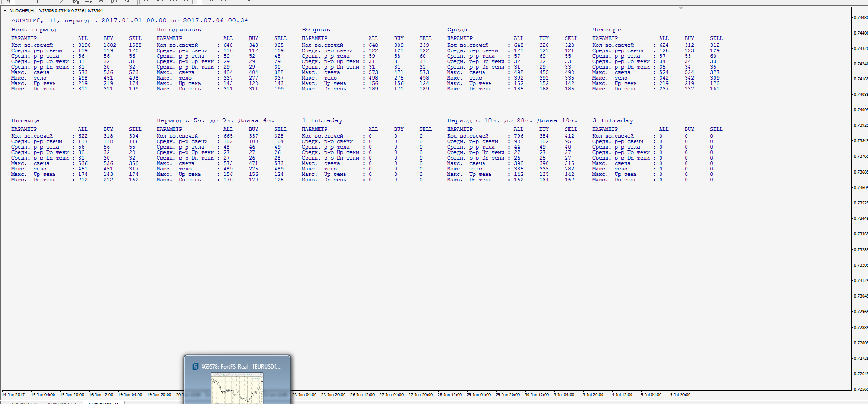Open the AUDCHFf,H1 chart dropdown triangle
This screenshot has width=868, height=404.
(5, 10)
